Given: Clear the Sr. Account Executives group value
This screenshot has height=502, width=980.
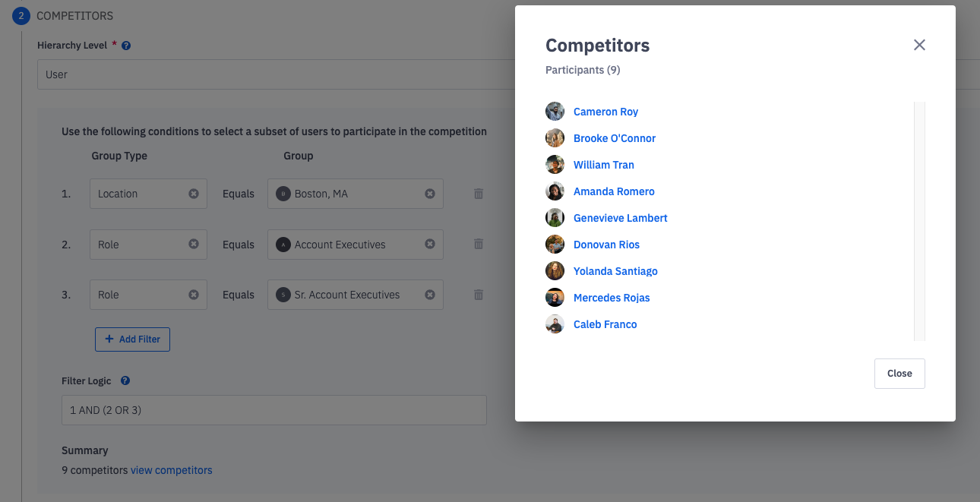Looking at the screenshot, I should (430, 295).
